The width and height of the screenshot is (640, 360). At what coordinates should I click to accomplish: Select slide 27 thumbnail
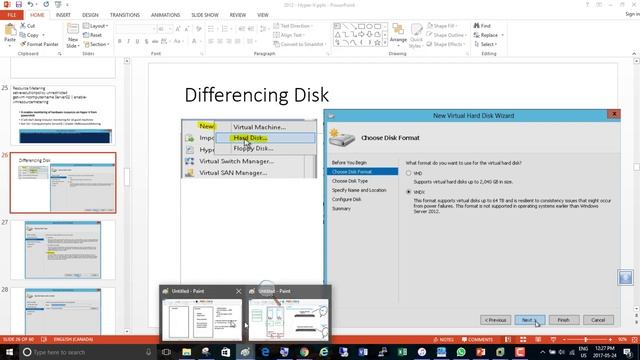click(63, 250)
